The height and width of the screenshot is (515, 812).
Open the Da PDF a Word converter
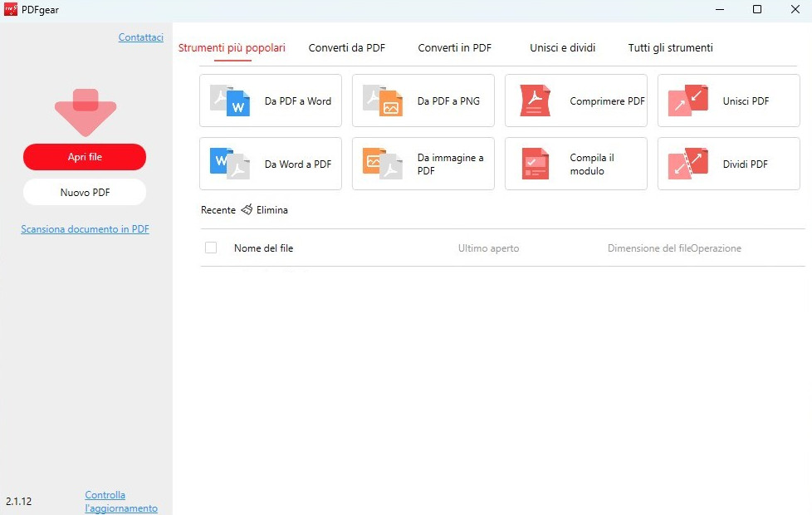tap(270, 100)
